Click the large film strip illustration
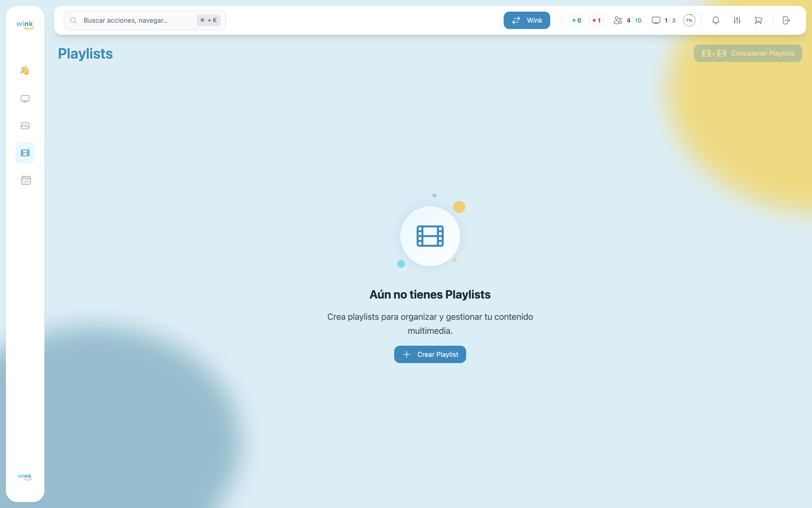 [x=430, y=236]
